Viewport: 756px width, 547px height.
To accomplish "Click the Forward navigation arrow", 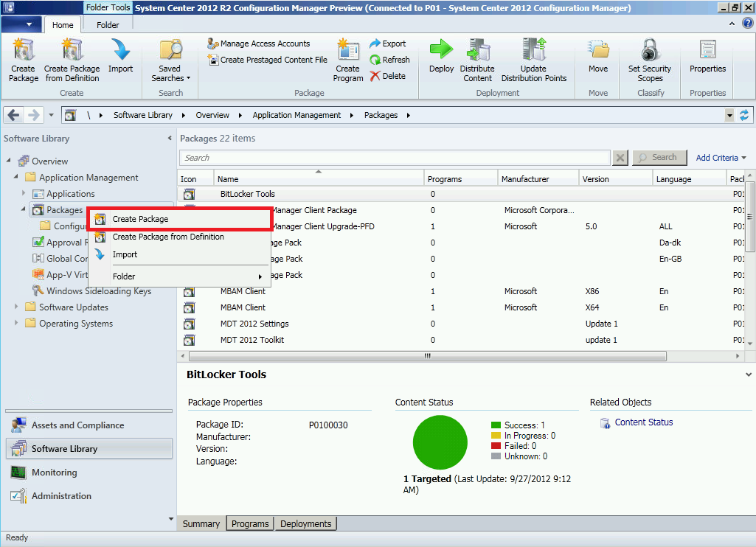I will [x=34, y=115].
